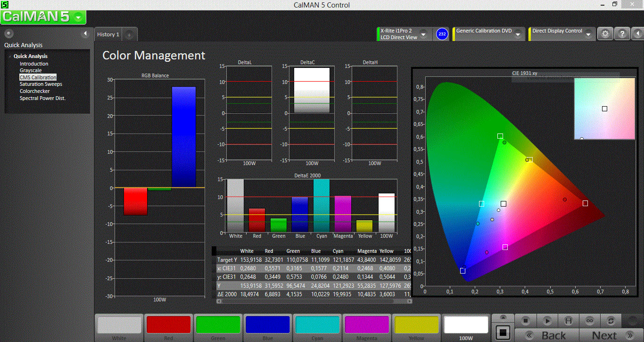The height and width of the screenshot is (342, 644).
Task: Open the Direct Display Control dropdown
Action: tap(588, 34)
